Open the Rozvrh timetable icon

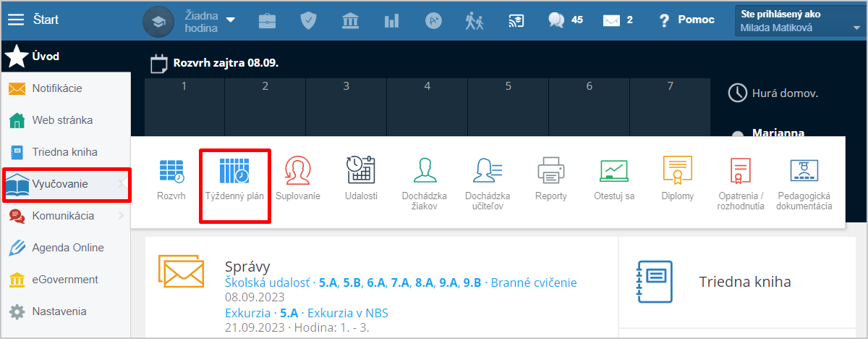(x=171, y=171)
